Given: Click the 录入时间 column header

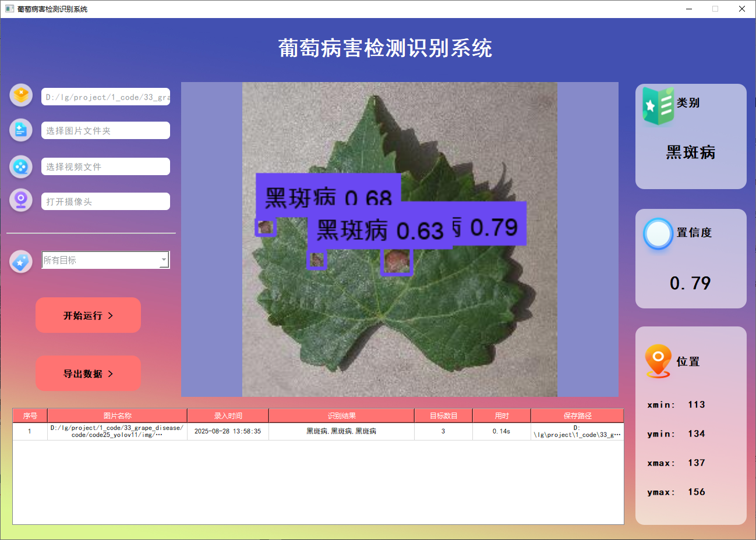Looking at the screenshot, I should tap(228, 415).
